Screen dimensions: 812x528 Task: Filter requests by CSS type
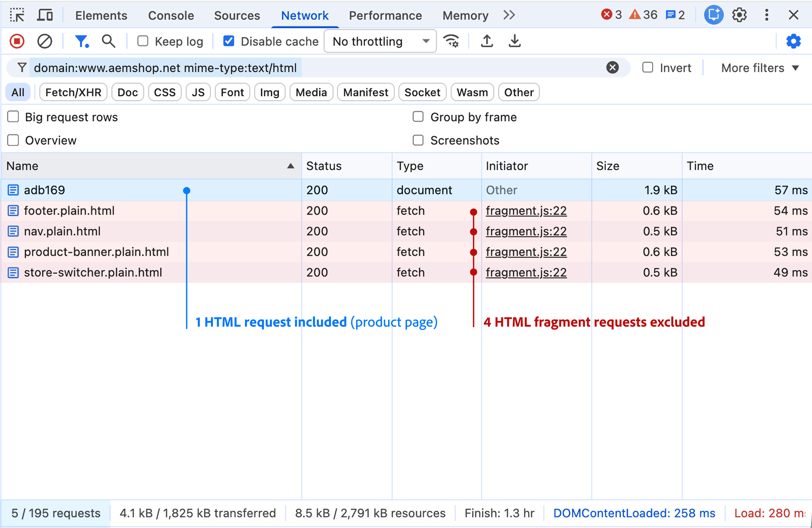164,92
